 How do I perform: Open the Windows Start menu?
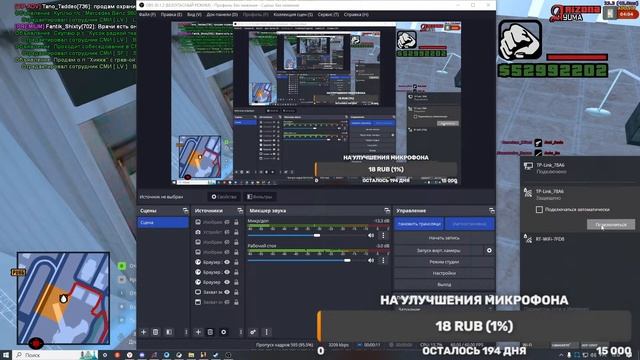6,355
